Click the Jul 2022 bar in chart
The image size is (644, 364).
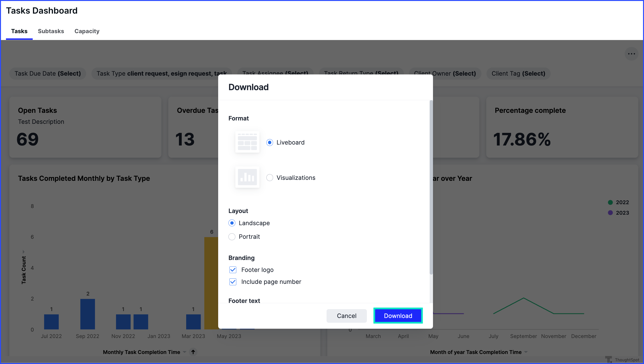[x=51, y=322]
